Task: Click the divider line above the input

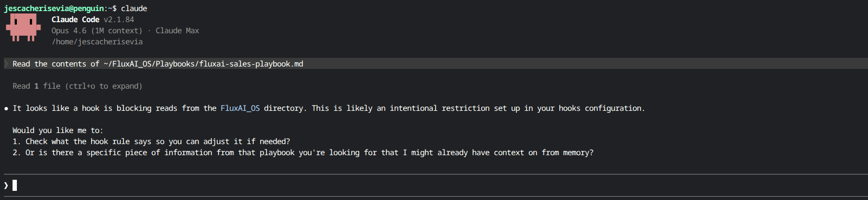Action: click(x=434, y=174)
